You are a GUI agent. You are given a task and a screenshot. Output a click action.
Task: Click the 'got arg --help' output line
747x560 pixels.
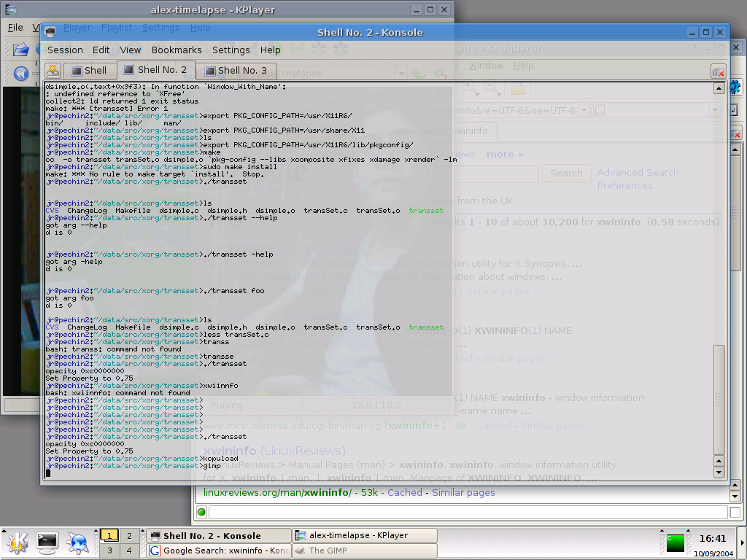(76, 225)
